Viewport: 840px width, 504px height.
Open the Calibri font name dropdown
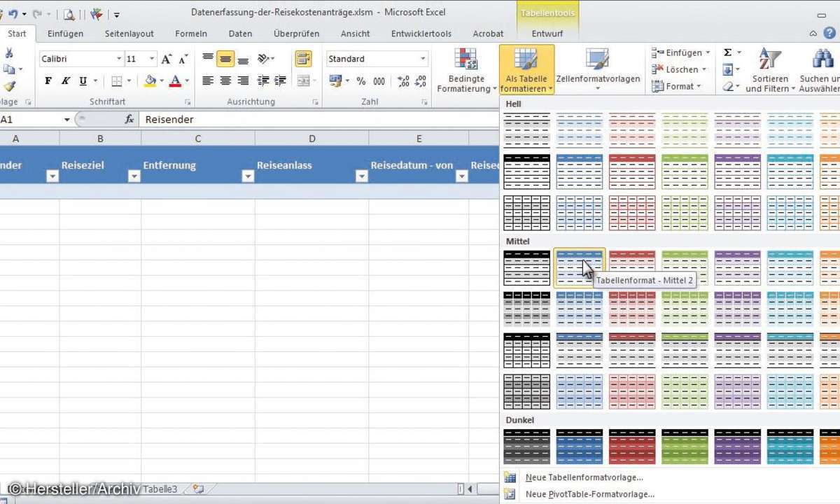119,59
